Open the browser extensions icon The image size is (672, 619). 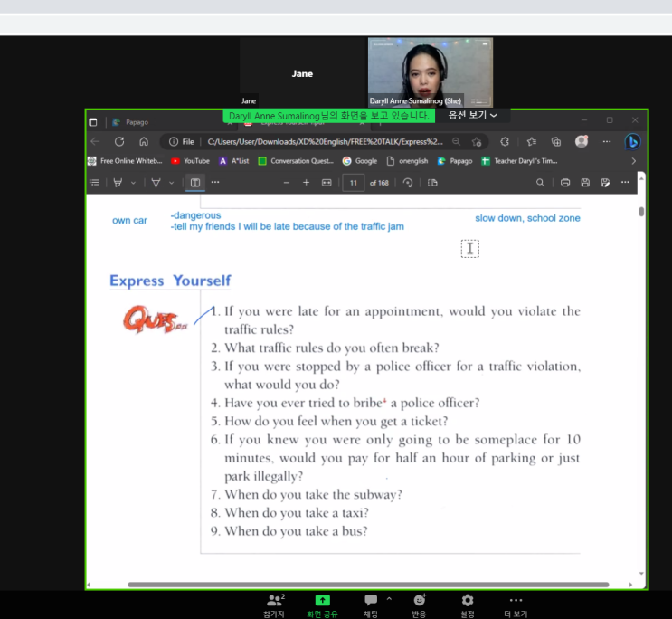(x=505, y=141)
